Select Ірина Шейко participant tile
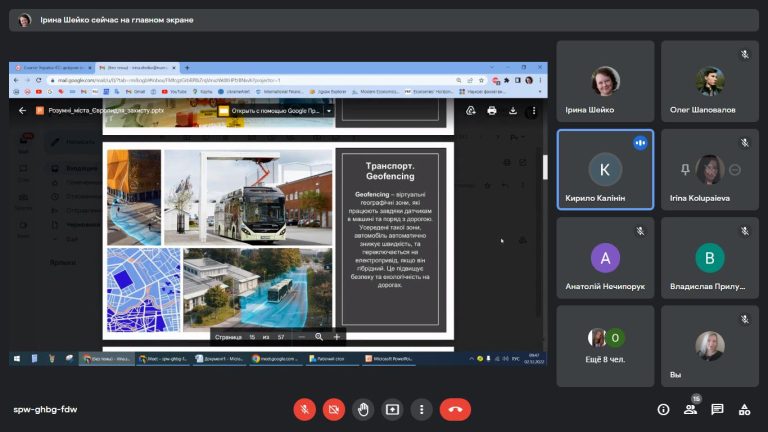The image size is (768, 432). pos(605,81)
